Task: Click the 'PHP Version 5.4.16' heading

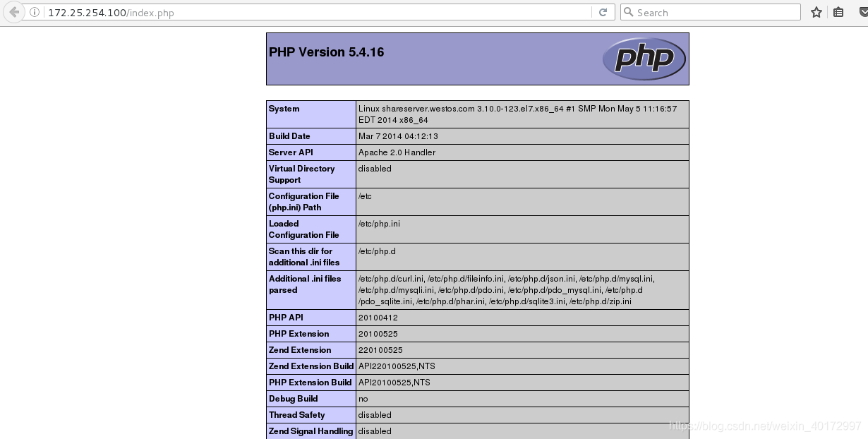Action: (326, 52)
